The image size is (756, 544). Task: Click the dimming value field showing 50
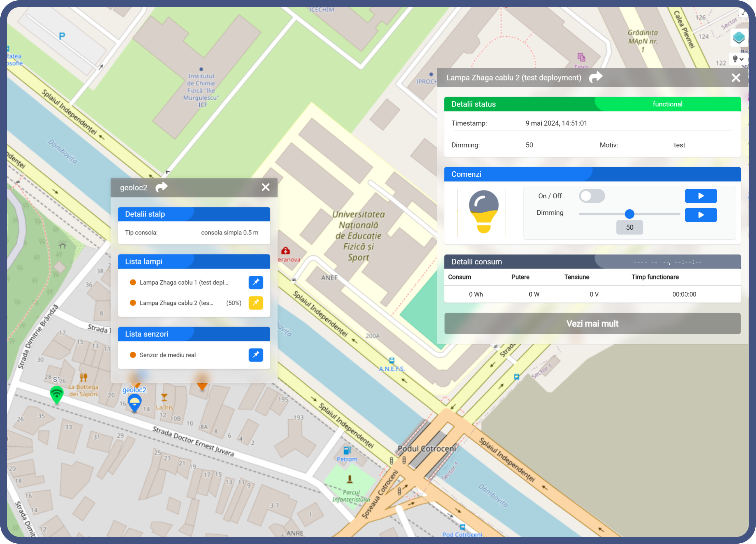(x=630, y=227)
